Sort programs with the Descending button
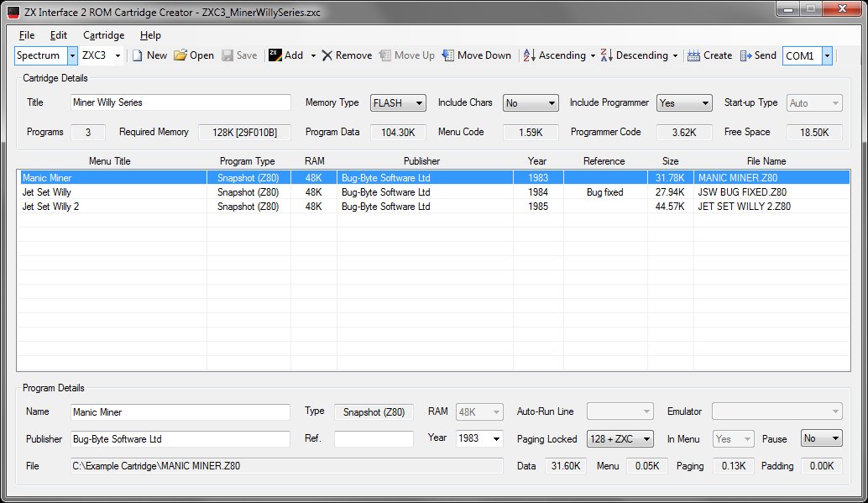Viewport: 868px width, 503px height. (635, 55)
